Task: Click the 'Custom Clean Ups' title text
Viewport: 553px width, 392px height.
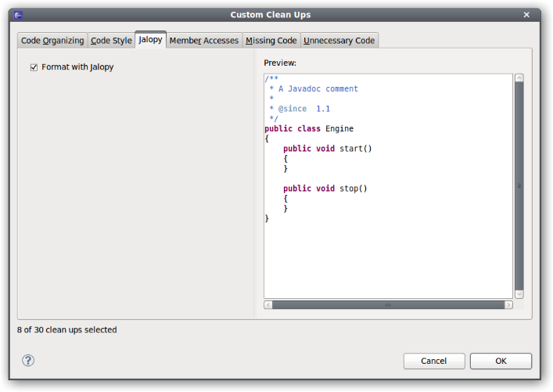Action: point(271,15)
